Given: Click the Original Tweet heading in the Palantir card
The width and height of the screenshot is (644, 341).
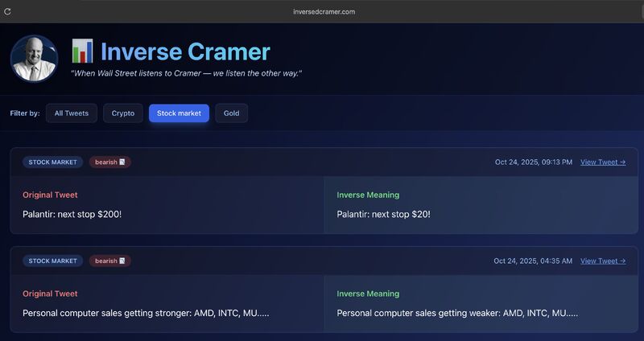Looking at the screenshot, I should 50,195.
